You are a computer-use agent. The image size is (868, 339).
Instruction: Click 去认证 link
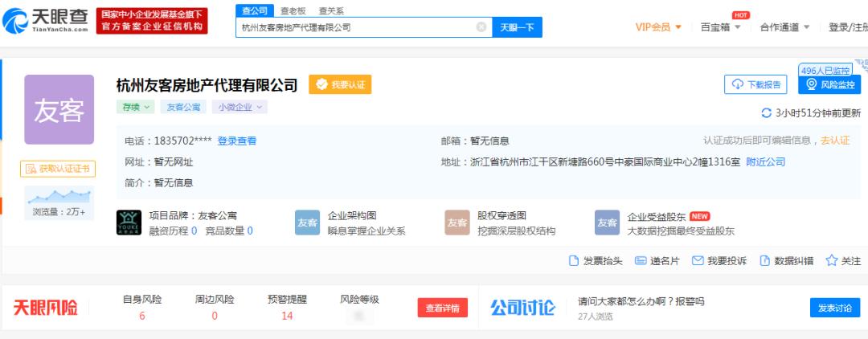click(835, 141)
